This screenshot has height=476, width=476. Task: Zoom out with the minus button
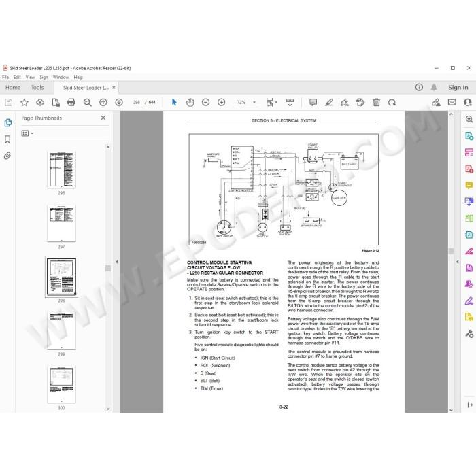pos(206,102)
